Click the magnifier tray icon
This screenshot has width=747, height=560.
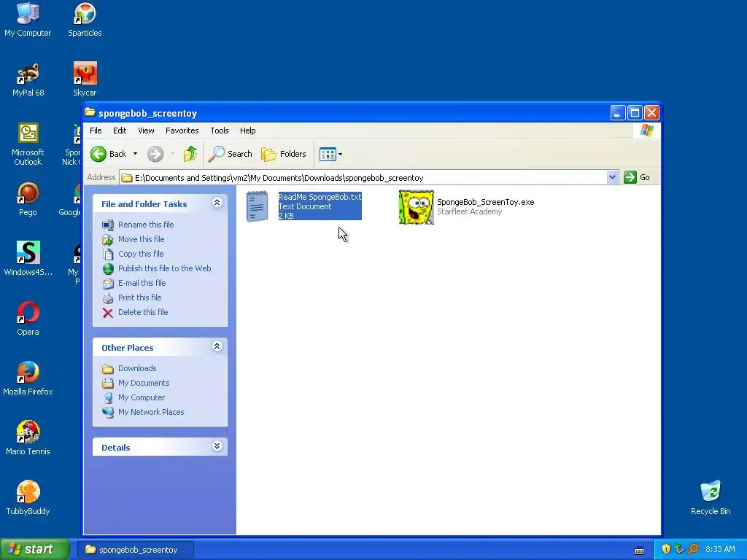pos(693,550)
